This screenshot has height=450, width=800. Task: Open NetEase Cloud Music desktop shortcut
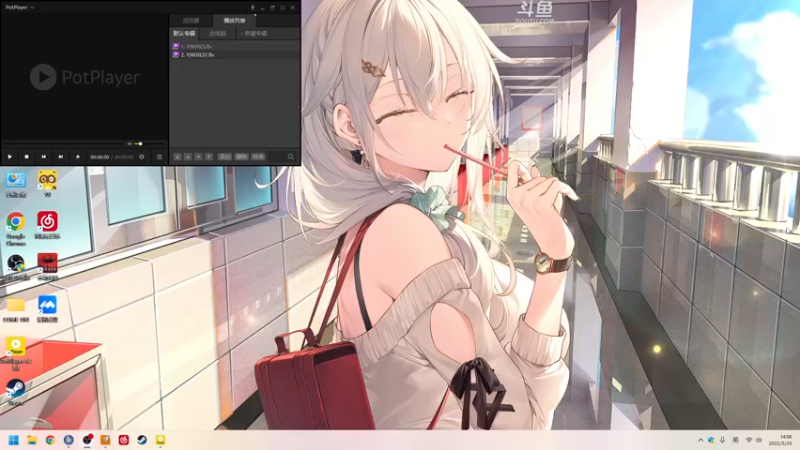(x=47, y=226)
